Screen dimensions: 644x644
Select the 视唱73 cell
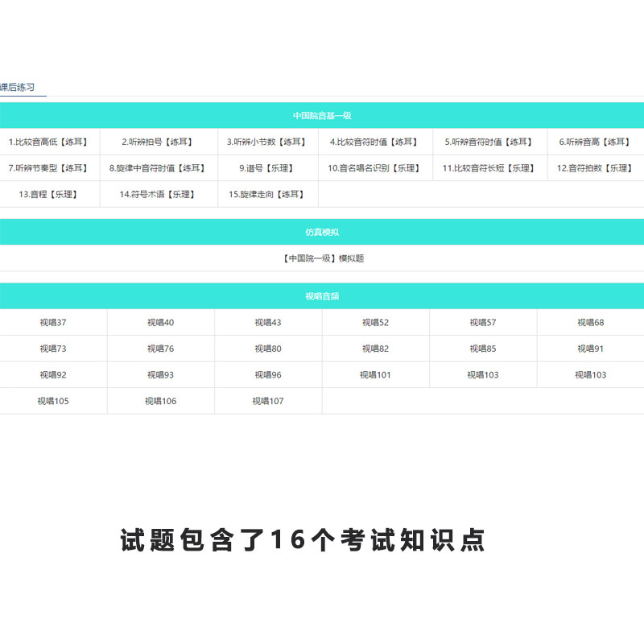point(53,349)
